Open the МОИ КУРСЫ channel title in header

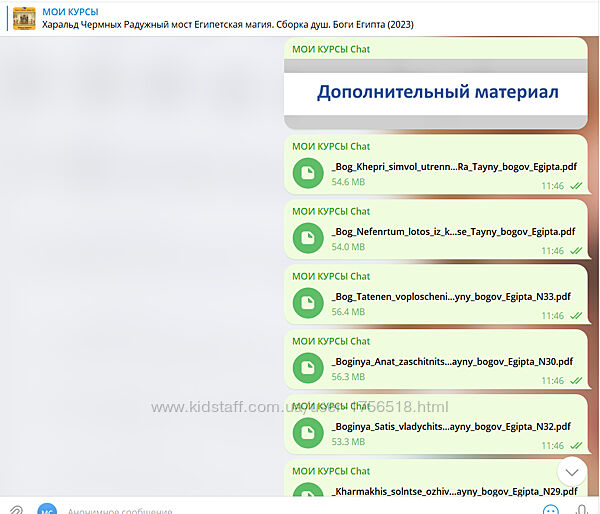70,11
